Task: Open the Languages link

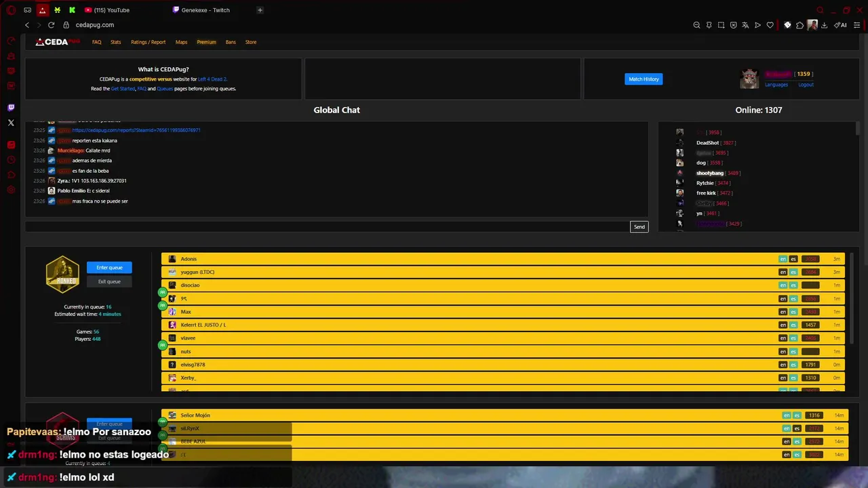Action: pyautogui.click(x=776, y=85)
